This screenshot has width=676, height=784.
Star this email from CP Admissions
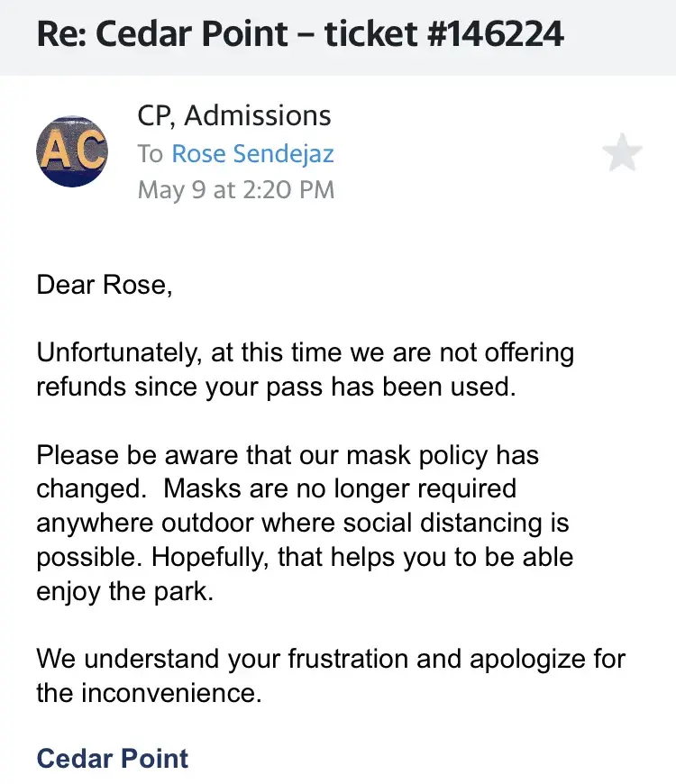tap(621, 154)
